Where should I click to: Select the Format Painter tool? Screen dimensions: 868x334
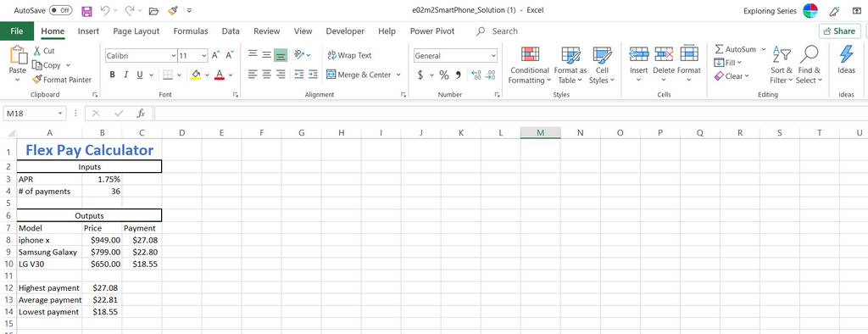click(62, 79)
